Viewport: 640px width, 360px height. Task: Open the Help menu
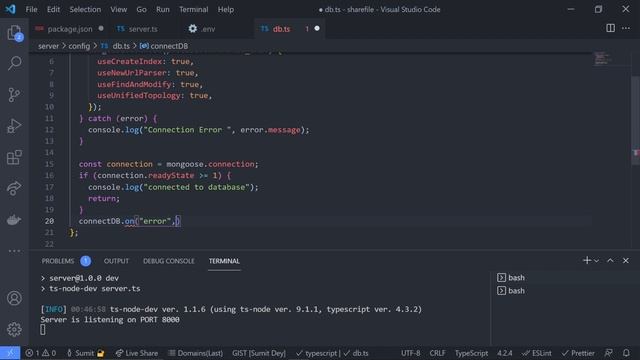click(225, 9)
